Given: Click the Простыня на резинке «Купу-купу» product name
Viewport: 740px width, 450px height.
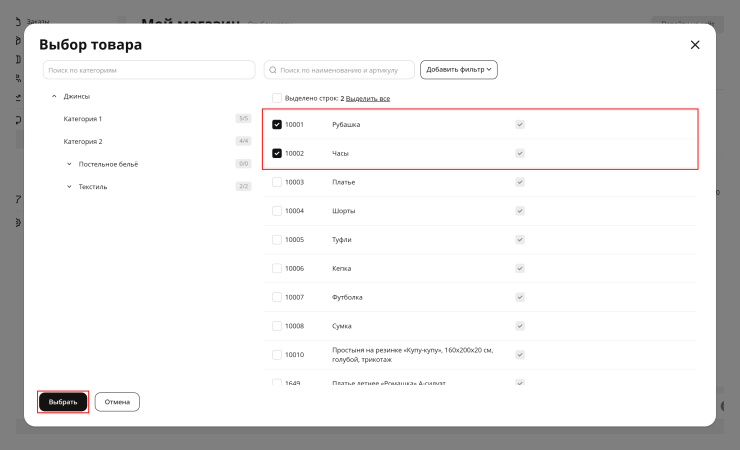Looking at the screenshot, I should 412,355.
